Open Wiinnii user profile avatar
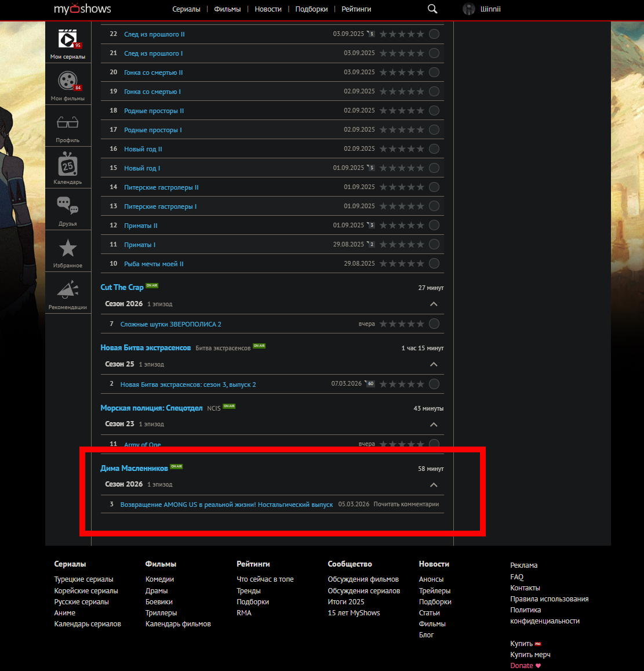The width and height of the screenshot is (644, 671). tap(468, 9)
